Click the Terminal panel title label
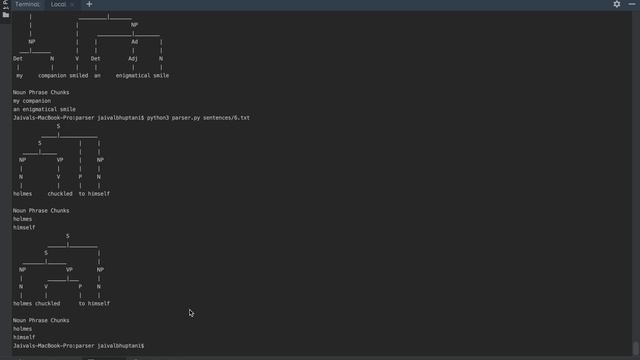The width and height of the screenshot is (640, 360). click(x=27, y=4)
